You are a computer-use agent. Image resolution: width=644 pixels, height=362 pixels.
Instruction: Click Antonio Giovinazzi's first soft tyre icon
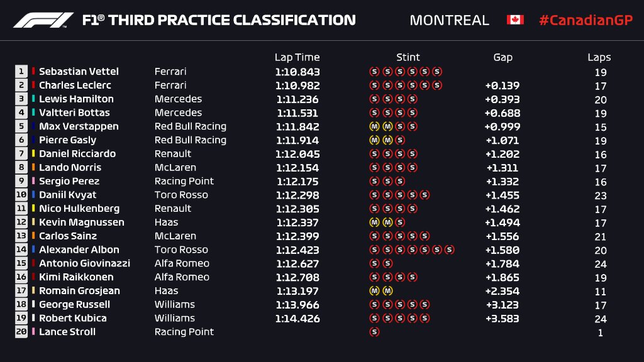(x=374, y=263)
